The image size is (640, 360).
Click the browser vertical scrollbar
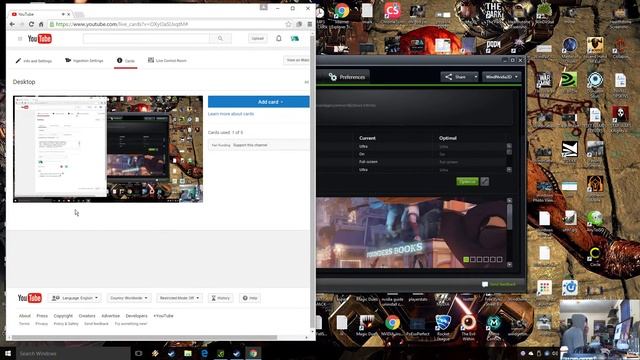[x=313, y=182]
